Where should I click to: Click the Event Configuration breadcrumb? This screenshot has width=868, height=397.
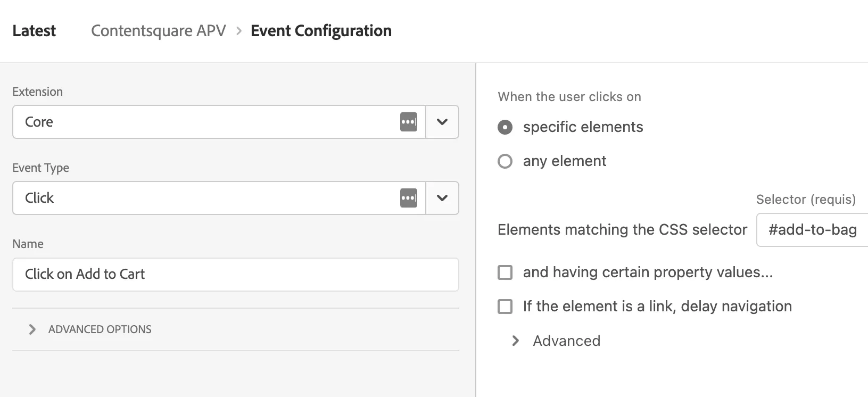(x=321, y=31)
